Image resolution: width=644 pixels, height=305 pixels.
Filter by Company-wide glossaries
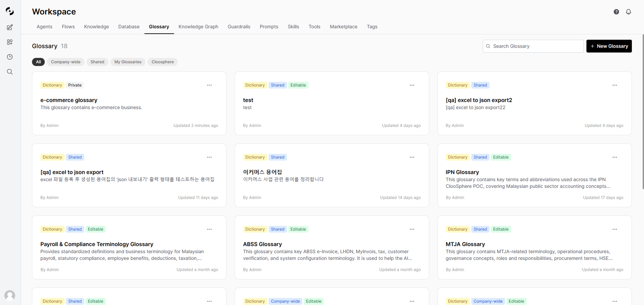click(66, 62)
